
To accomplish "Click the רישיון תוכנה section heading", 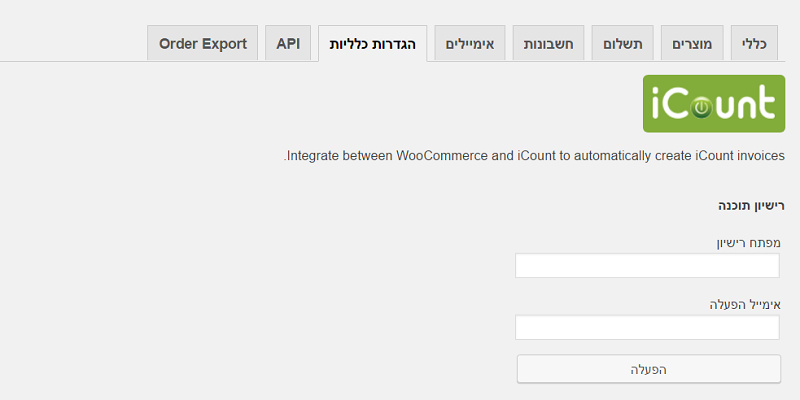I will [752, 206].
